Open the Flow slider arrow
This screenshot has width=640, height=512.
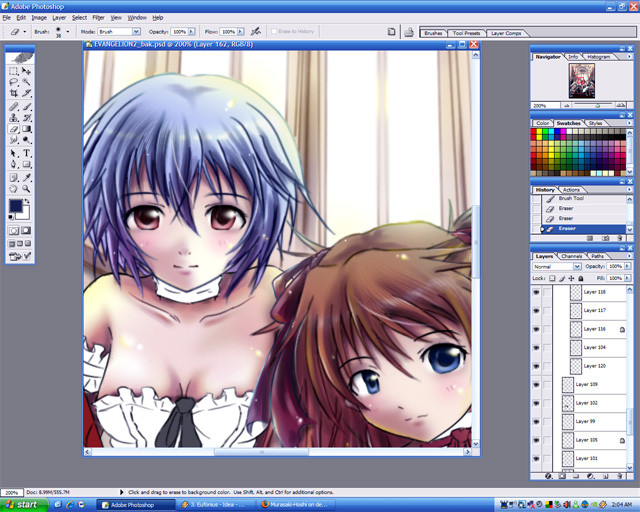[x=241, y=31]
